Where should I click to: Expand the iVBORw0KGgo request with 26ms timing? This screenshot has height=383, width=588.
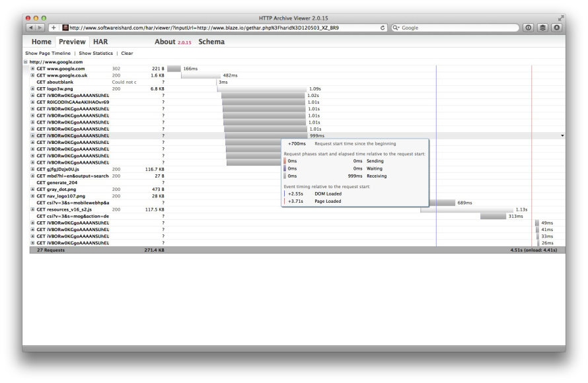coord(32,243)
